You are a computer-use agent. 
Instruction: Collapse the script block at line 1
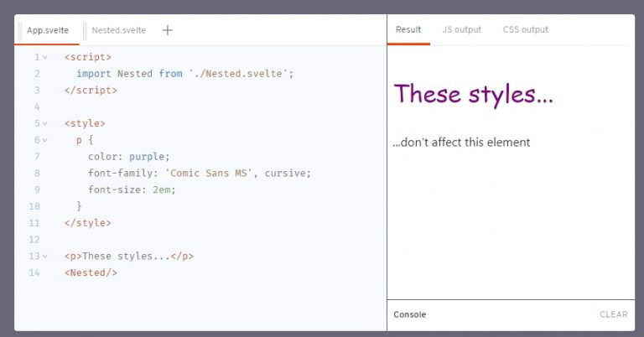[45, 57]
